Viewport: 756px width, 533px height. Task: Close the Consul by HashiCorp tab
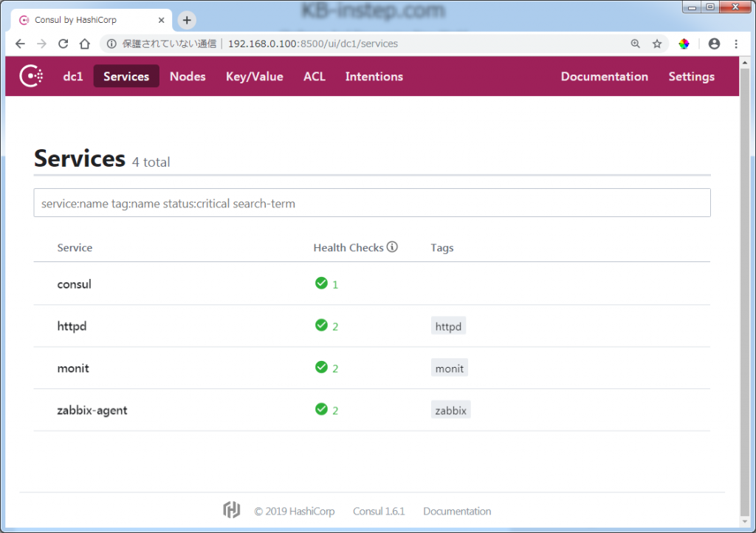coord(162,20)
